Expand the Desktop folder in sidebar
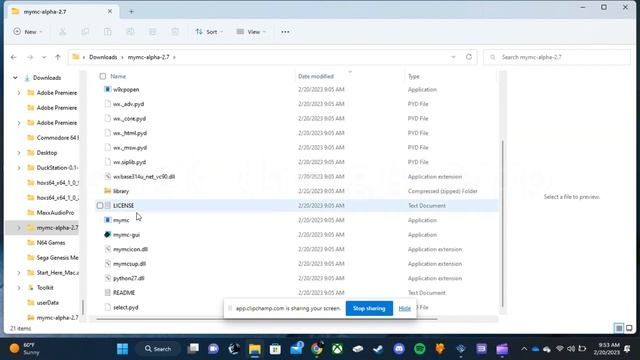The width and height of the screenshot is (640, 360). coord(19,153)
